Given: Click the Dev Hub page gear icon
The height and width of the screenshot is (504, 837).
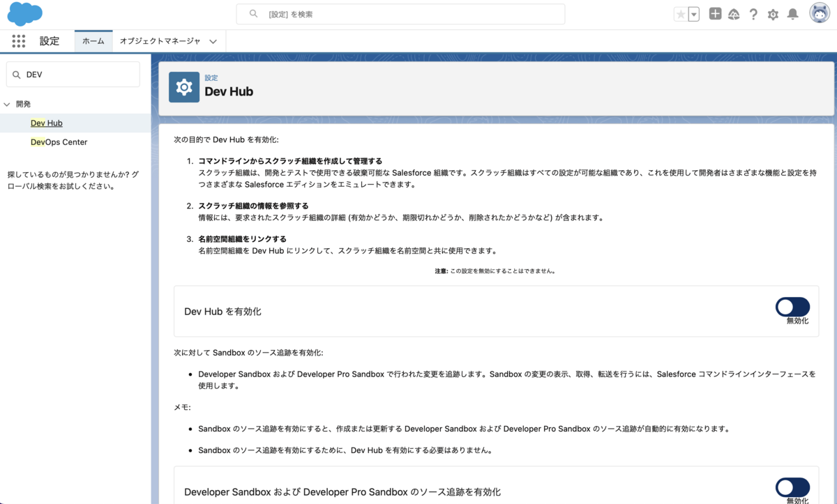Looking at the screenshot, I should coord(184,87).
